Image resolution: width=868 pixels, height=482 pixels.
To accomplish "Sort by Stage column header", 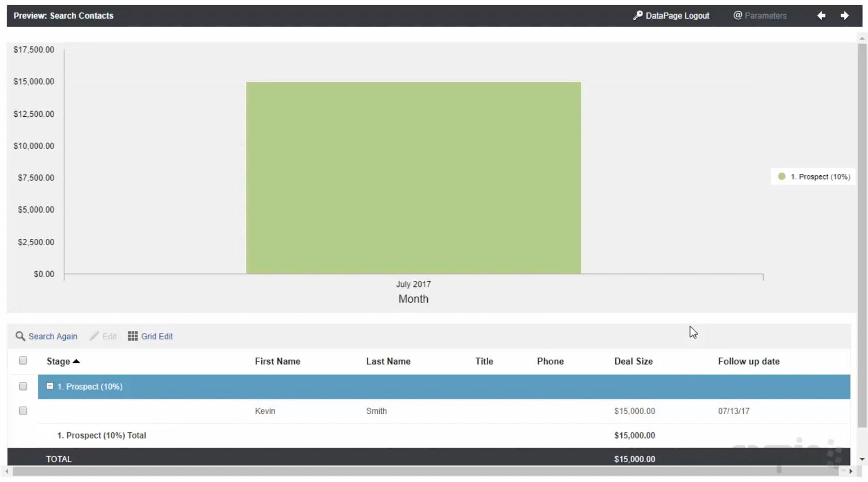I will [58, 361].
